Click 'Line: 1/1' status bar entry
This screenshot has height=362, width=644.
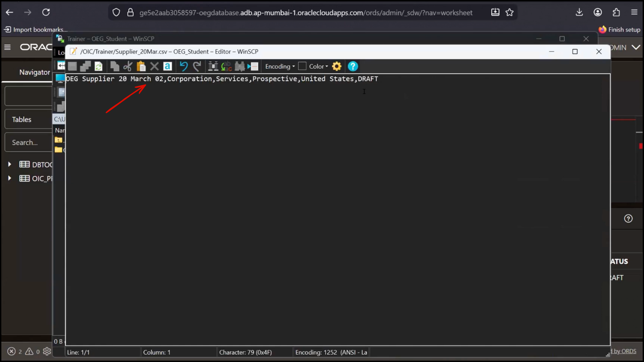click(78, 352)
